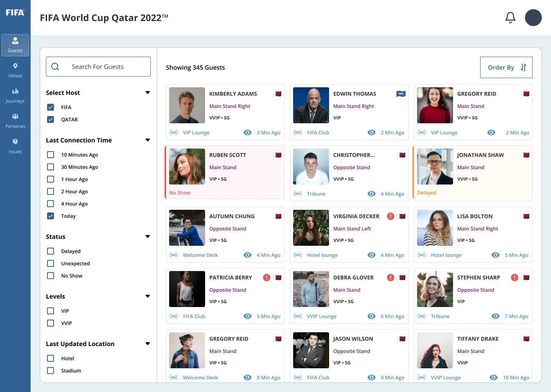Click the Search For Guests field
This screenshot has height=392, width=551.
[x=98, y=67]
